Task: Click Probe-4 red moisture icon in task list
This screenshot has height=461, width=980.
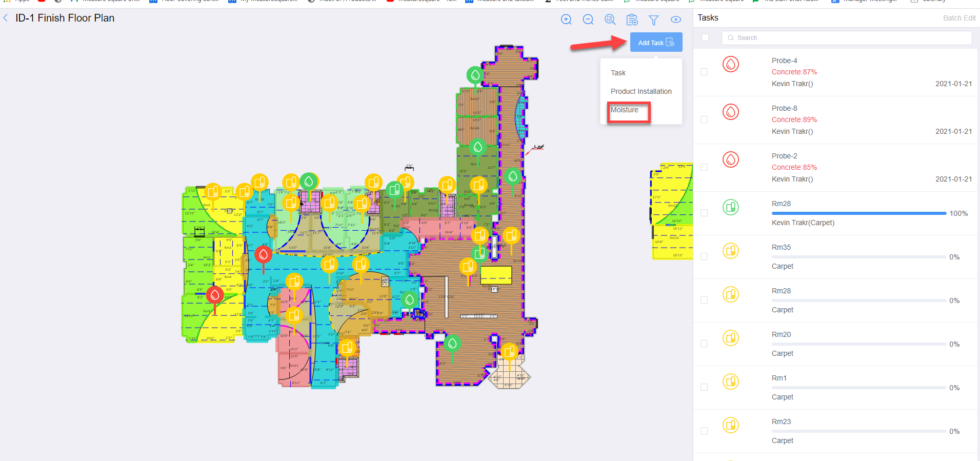Action: [x=731, y=64]
